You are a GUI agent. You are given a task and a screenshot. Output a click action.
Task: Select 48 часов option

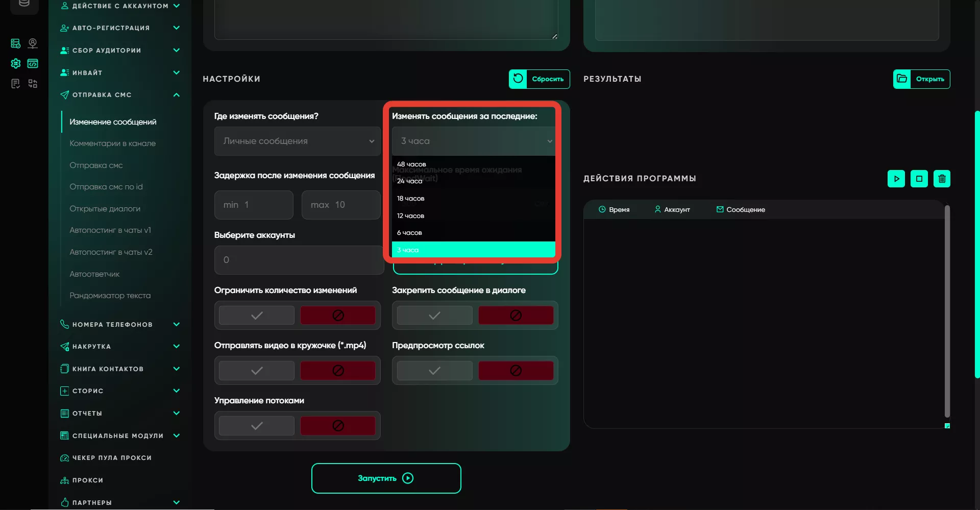click(x=474, y=164)
